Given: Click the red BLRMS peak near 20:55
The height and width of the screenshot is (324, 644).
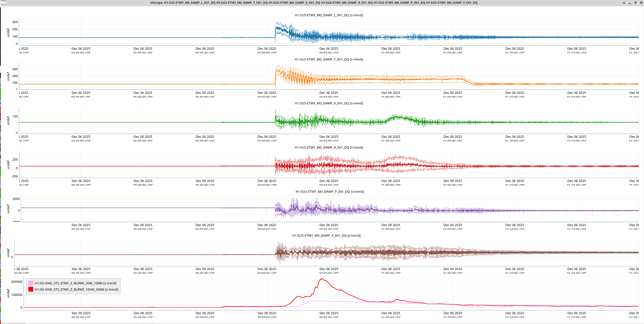Looking at the screenshot, I should [x=322, y=279].
